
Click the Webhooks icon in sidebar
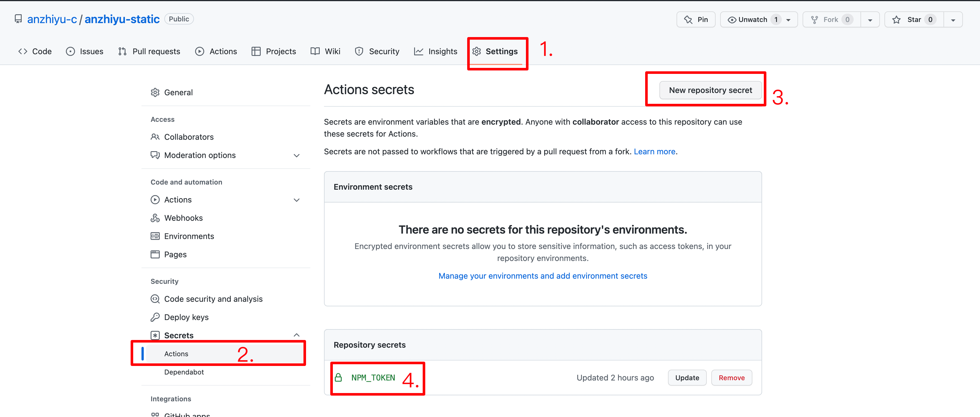(155, 218)
